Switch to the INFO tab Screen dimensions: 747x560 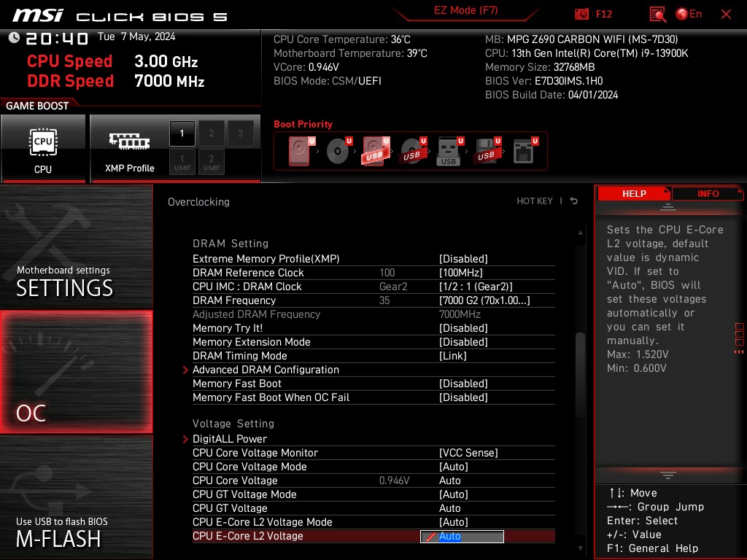coord(708,194)
